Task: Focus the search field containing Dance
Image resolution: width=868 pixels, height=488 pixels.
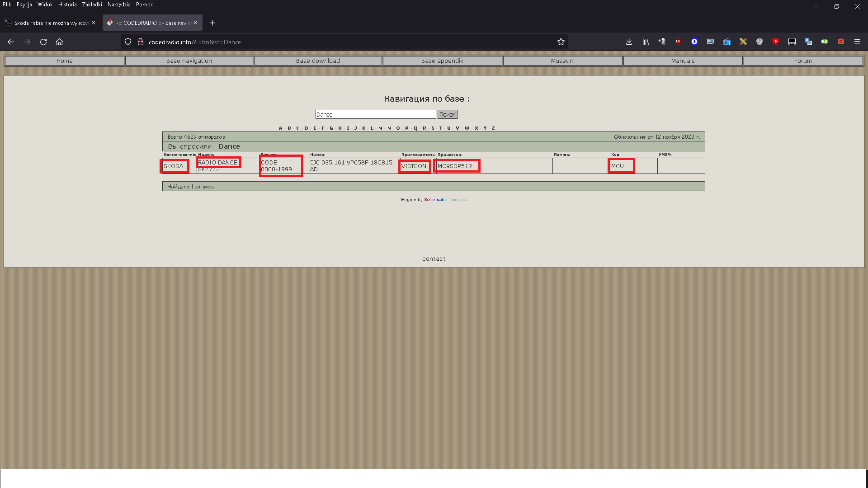Action: pyautogui.click(x=376, y=115)
